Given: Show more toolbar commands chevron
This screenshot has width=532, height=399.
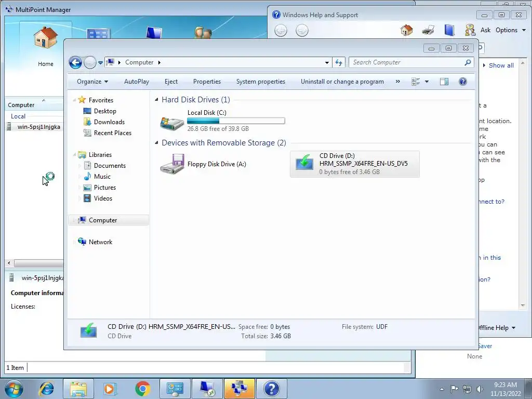Looking at the screenshot, I should pos(397,82).
